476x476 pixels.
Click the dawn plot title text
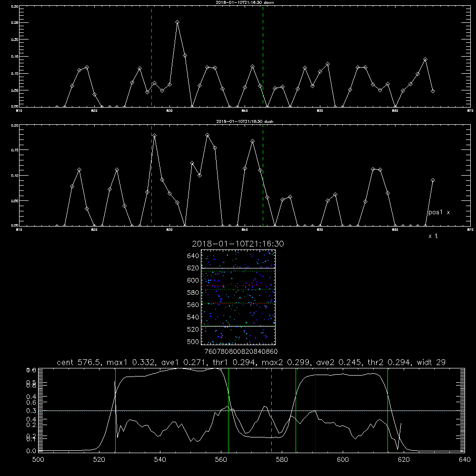tap(245, 2)
